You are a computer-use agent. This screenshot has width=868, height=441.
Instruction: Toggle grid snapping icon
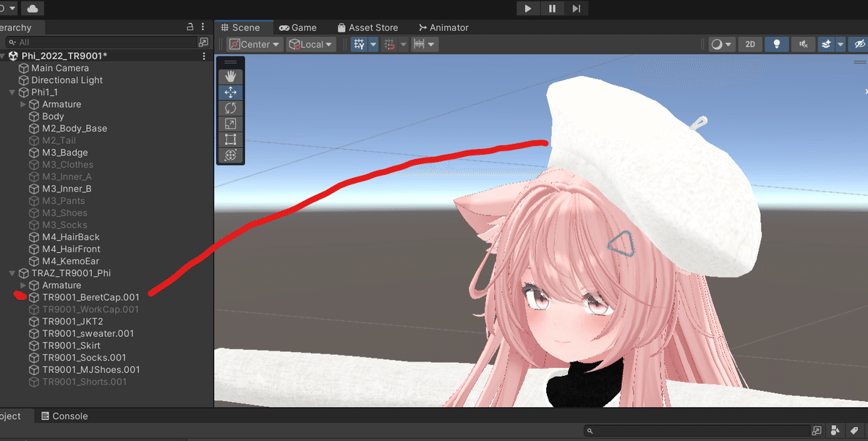[390, 44]
